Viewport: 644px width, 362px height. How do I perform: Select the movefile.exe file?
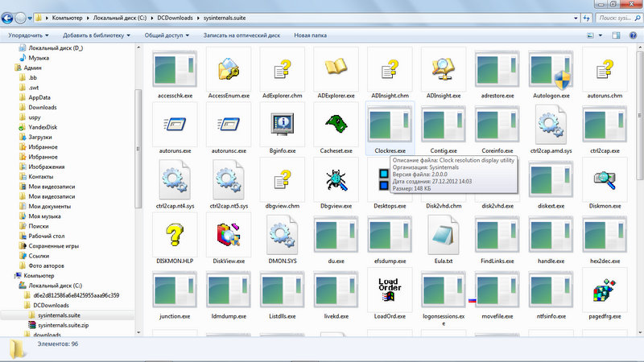pos(497,294)
